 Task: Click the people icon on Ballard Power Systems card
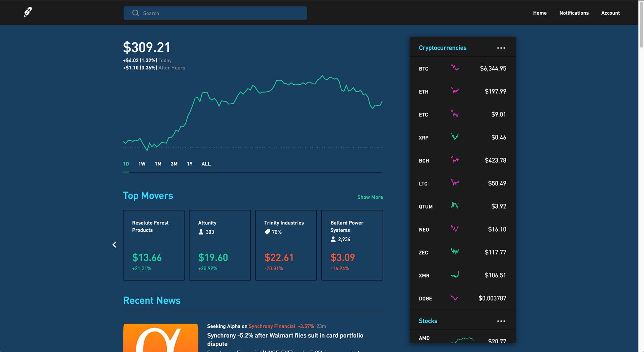click(x=333, y=239)
